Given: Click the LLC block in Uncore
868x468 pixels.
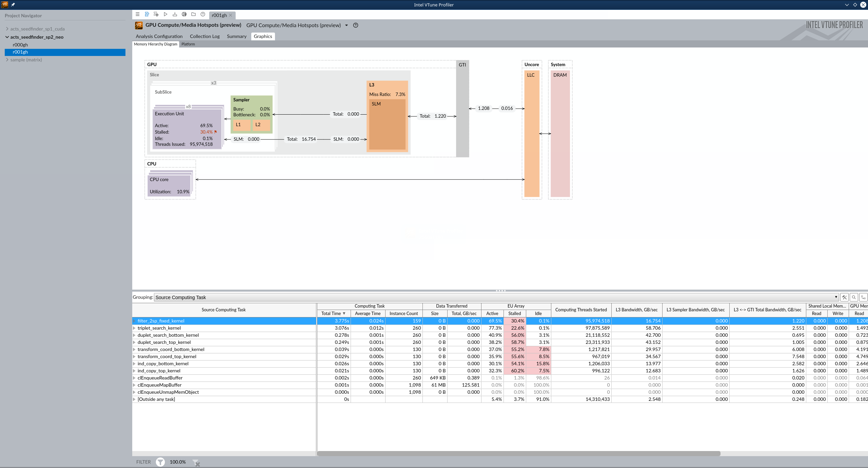Looking at the screenshot, I should click(x=532, y=134).
